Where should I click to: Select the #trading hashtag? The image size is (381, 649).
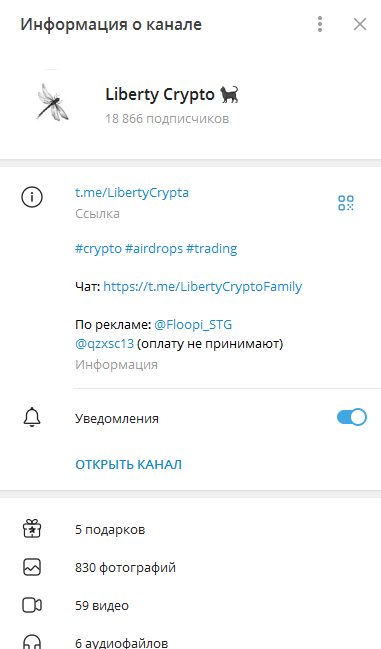[x=212, y=249]
